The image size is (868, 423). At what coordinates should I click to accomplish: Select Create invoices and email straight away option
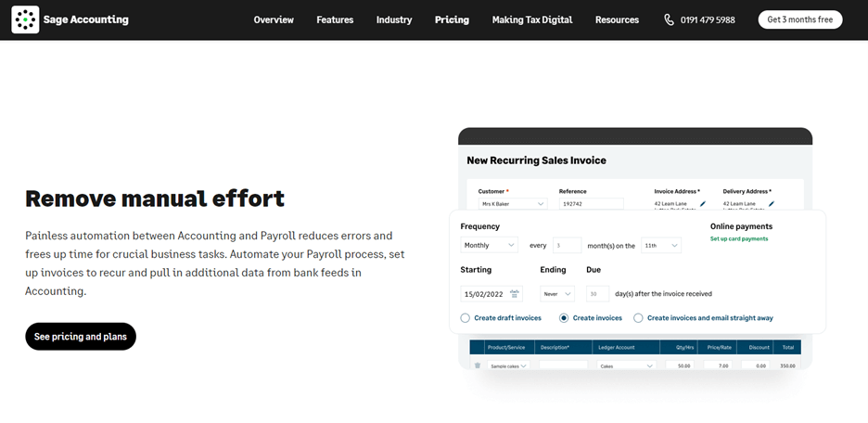(638, 318)
